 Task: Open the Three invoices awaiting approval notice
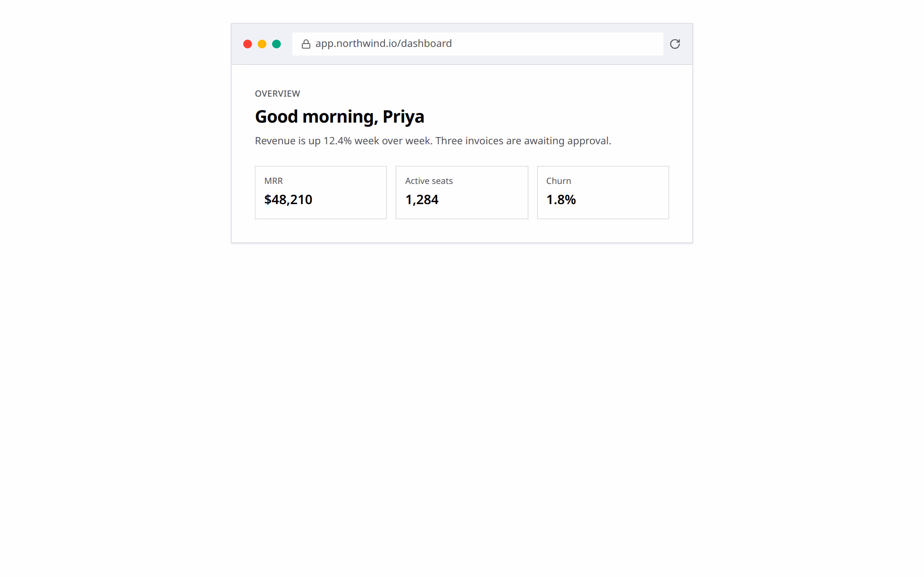coord(523,141)
